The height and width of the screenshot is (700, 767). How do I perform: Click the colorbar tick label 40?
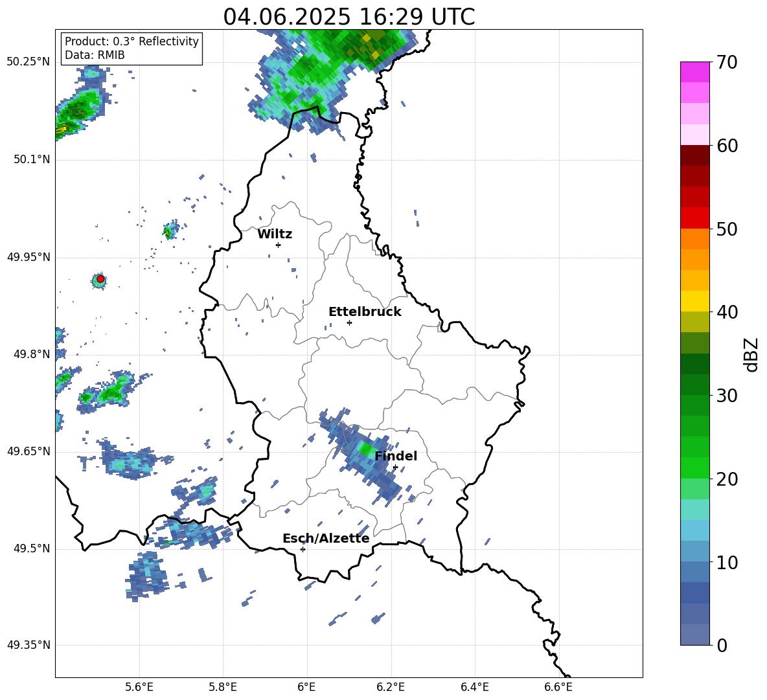727,312
